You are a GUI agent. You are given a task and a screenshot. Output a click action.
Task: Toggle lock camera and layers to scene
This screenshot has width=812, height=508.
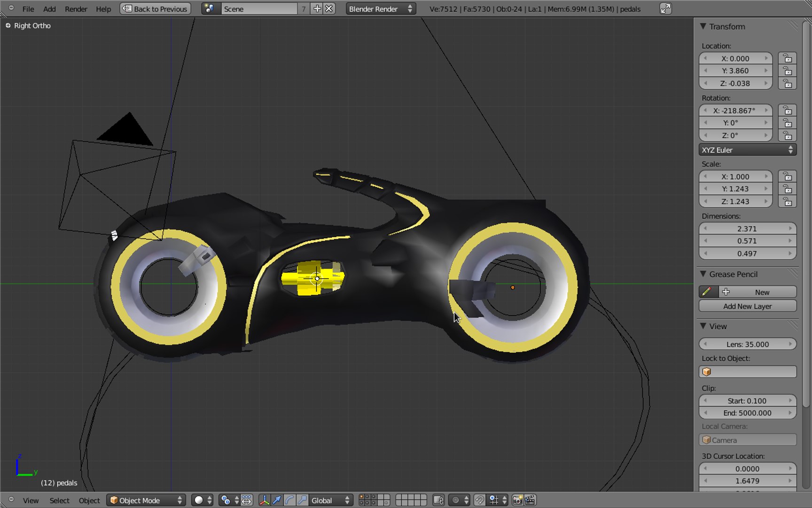click(438, 500)
